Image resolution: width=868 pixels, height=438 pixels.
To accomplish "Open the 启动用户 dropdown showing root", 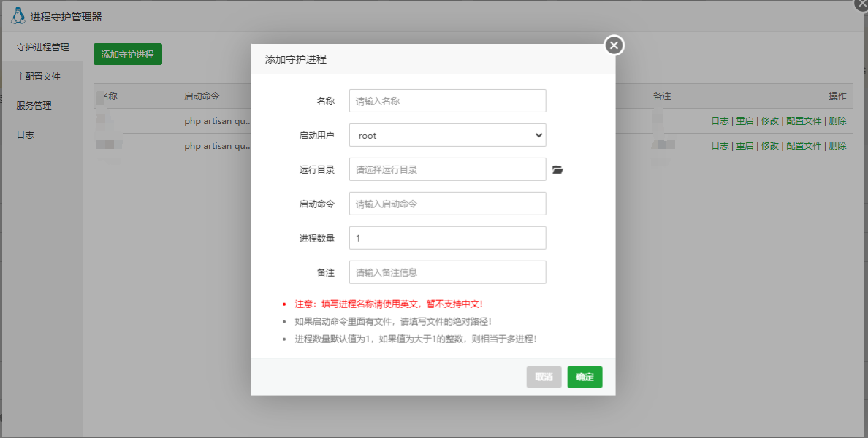I will coord(447,135).
